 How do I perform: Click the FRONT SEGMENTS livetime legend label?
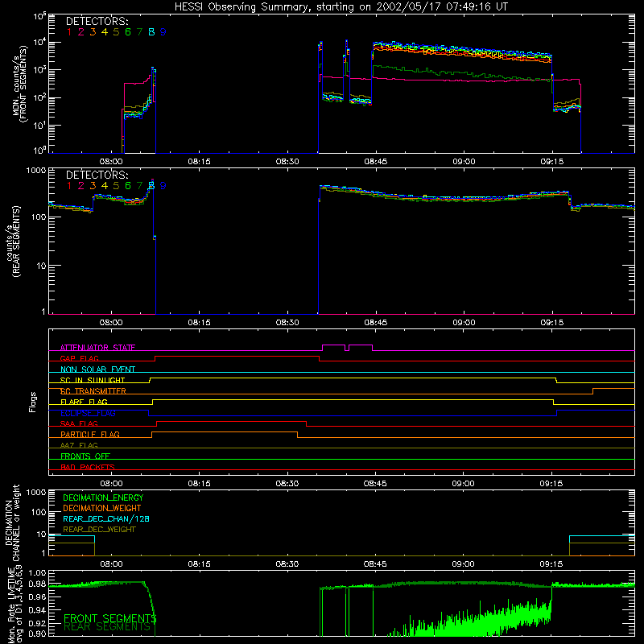click(x=109, y=618)
